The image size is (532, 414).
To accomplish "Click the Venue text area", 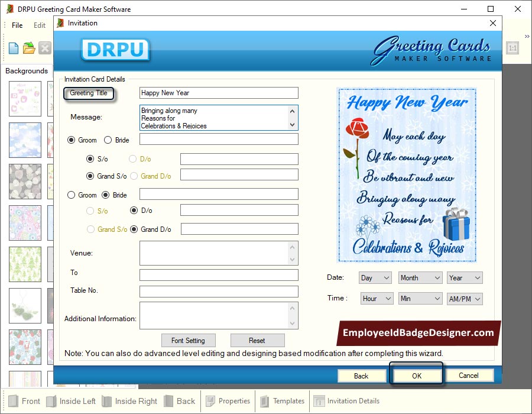I will [219, 253].
